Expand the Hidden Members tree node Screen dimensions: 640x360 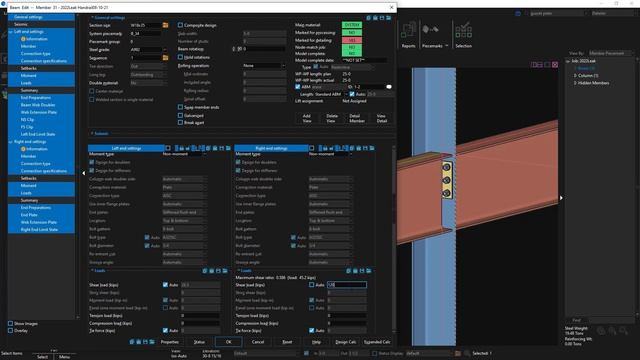(x=575, y=83)
